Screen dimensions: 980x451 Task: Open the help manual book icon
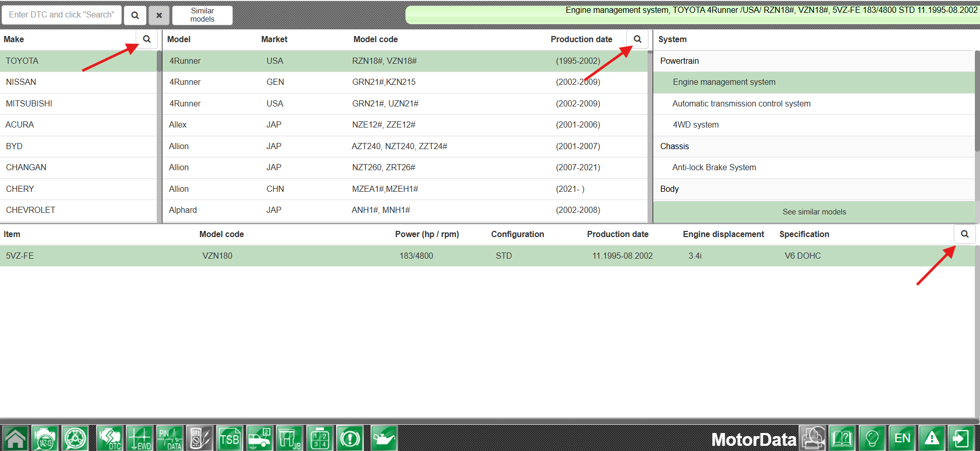tap(842, 439)
